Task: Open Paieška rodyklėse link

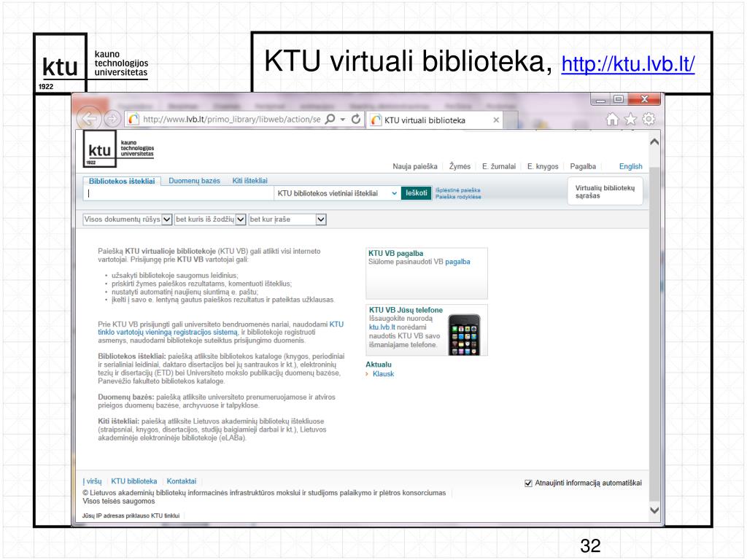Action: pyautogui.click(x=458, y=197)
